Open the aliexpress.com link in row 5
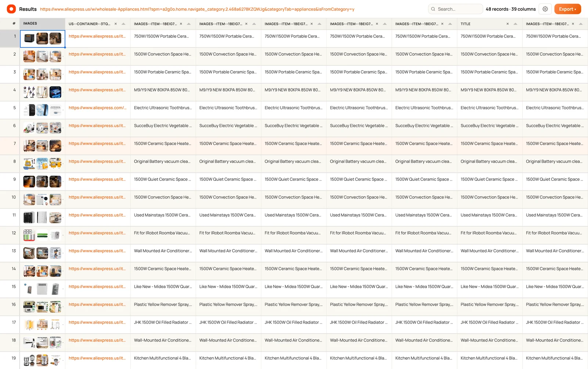This screenshot has height=369, width=588. (97, 108)
